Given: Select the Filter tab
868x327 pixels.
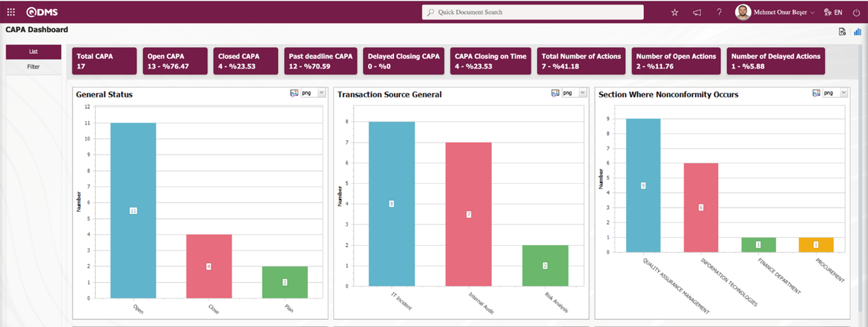Looking at the screenshot, I should [33, 67].
